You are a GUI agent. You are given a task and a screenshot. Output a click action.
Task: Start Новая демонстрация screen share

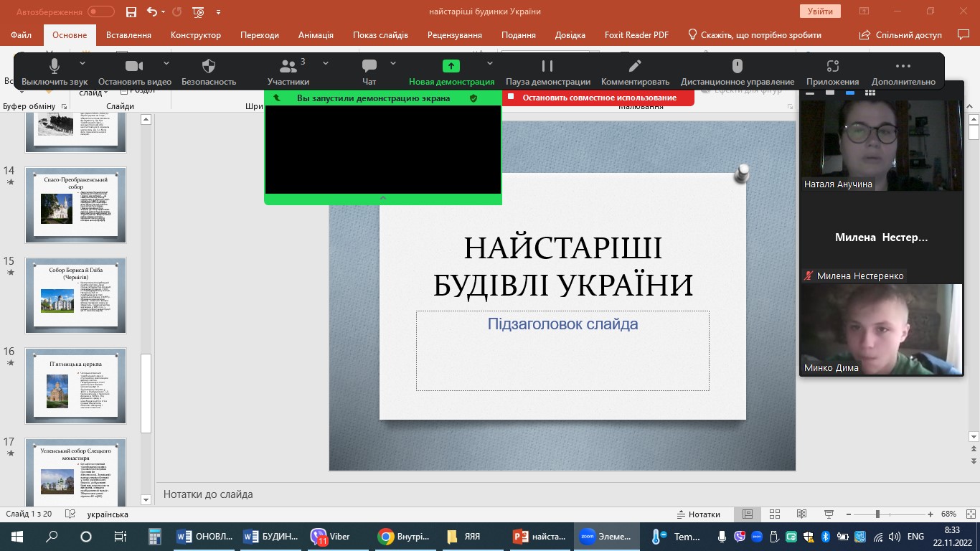coord(451,67)
